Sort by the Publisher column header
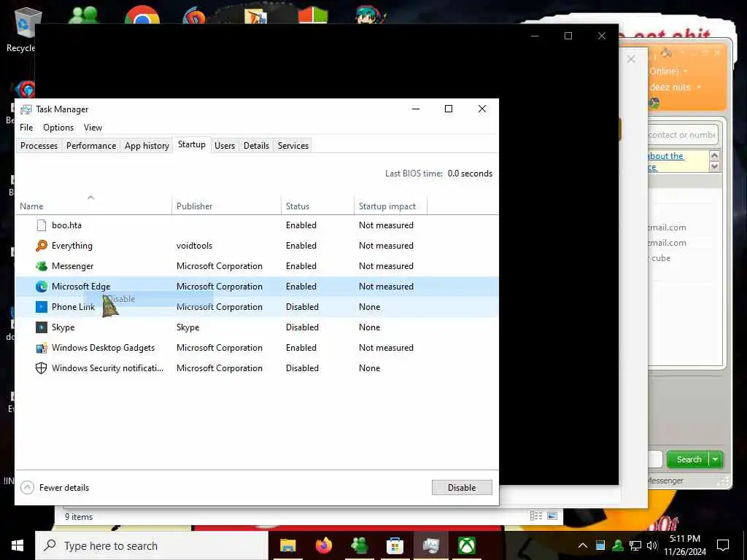The height and width of the screenshot is (560, 747). [x=226, y=206]
